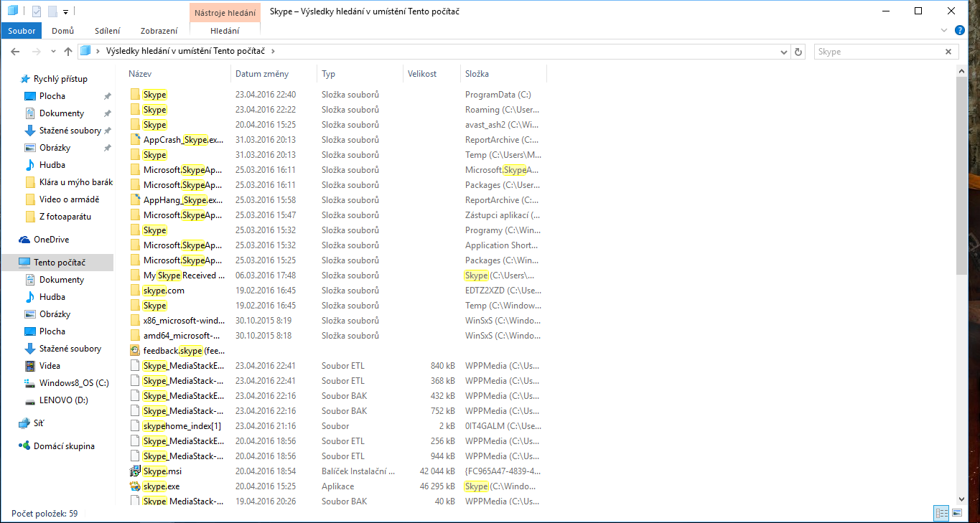
Task: Expand the ribbon with the chevron near Help
Action: pyautogui.click(x=944, y=30)
